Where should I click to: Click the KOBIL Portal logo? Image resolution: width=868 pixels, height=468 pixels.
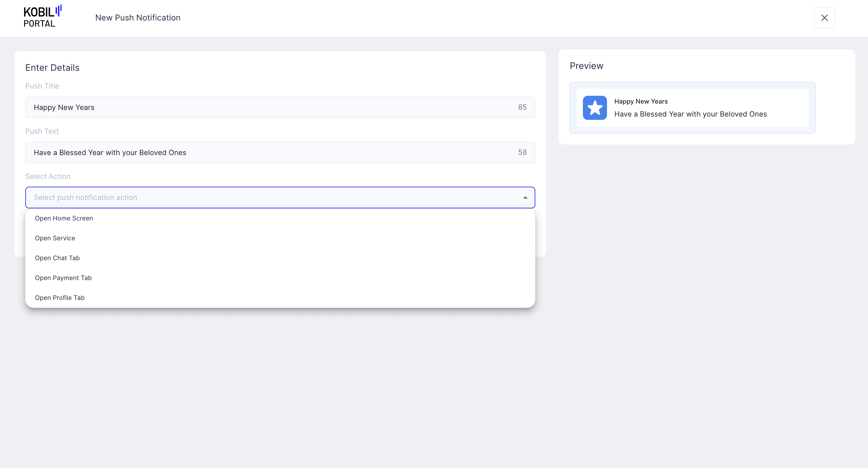click(42, 17)
